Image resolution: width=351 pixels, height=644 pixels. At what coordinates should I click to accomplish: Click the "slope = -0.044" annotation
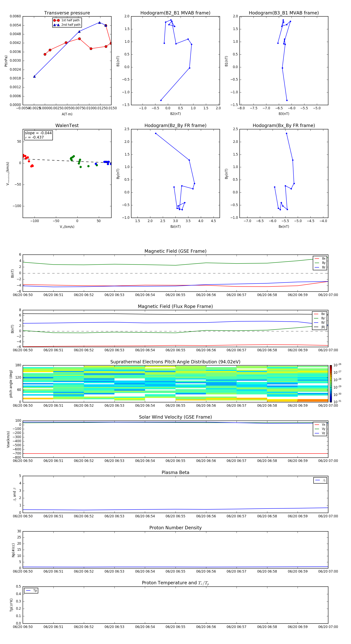pyautogui.click(x=38, y=133)
